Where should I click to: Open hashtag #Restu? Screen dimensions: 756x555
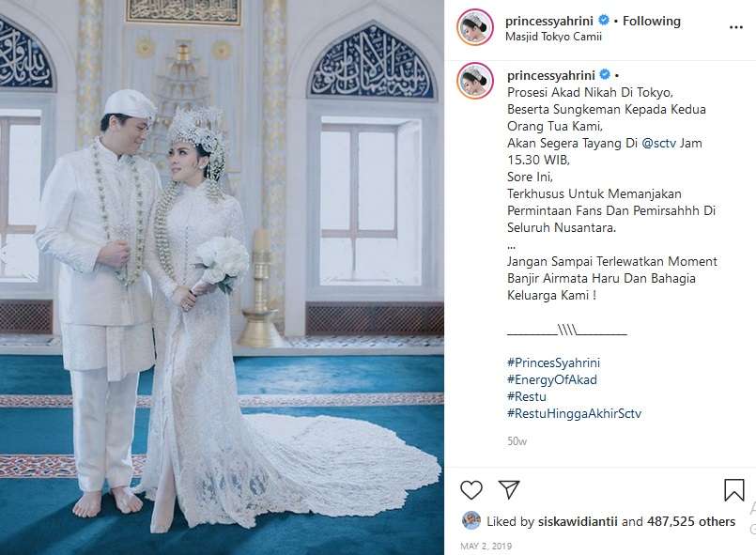point(527,396)
